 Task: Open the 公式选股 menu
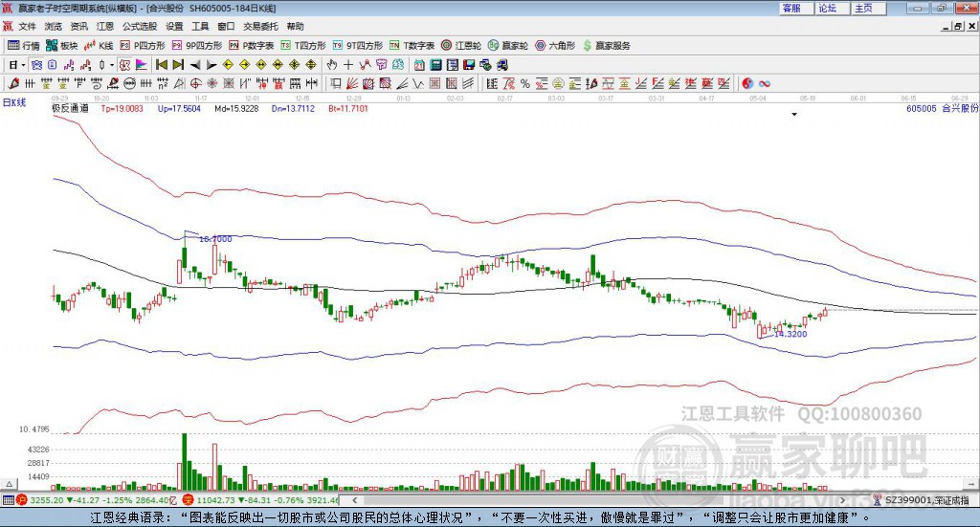(140, 26)
